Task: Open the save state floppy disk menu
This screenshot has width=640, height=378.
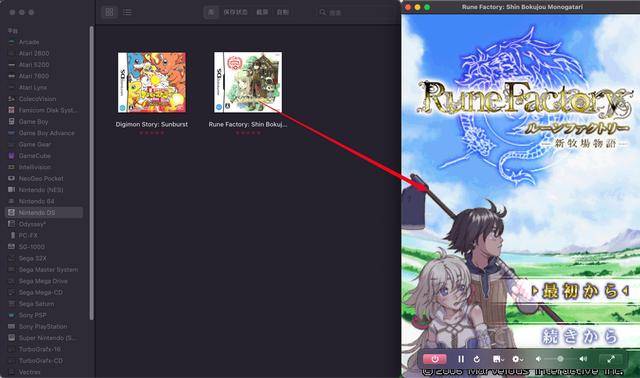Action: point(498,359)
